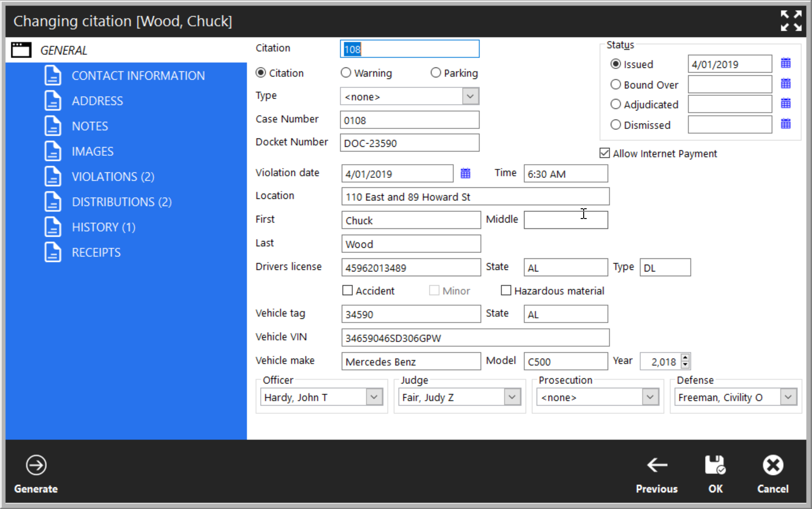Open the Violation date calendar picker
812x509 pixels.
pyautogui.click(x=465, y=173)
